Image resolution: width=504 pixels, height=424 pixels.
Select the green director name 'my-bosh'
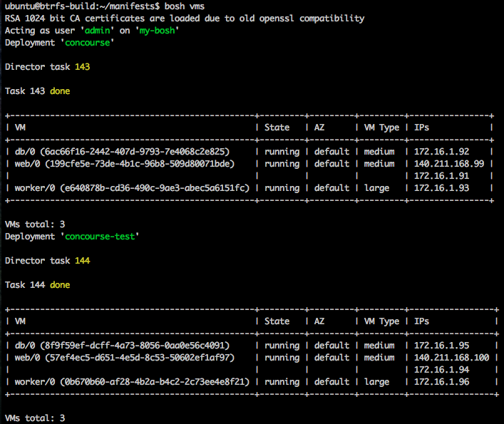coord(157,31)
